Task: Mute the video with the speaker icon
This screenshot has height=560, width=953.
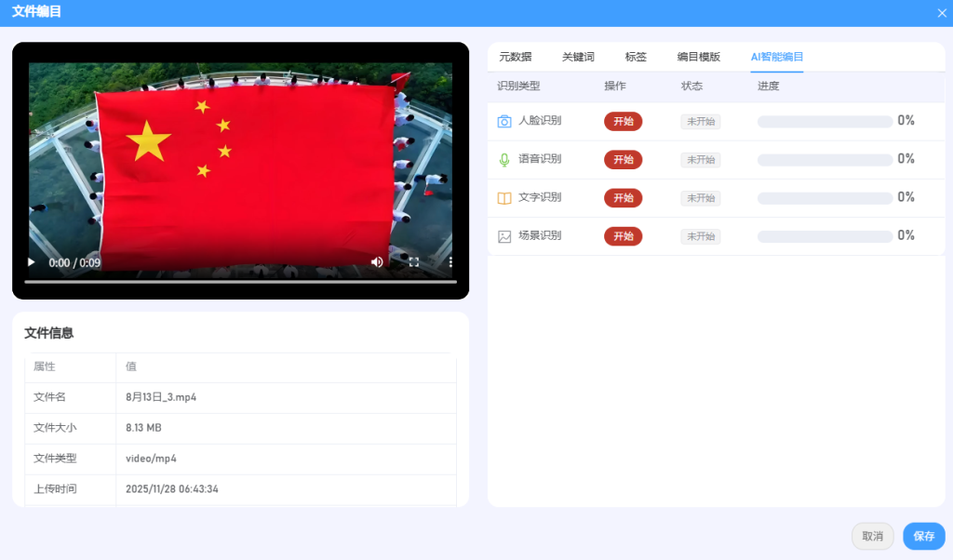Action: point(378,262)
